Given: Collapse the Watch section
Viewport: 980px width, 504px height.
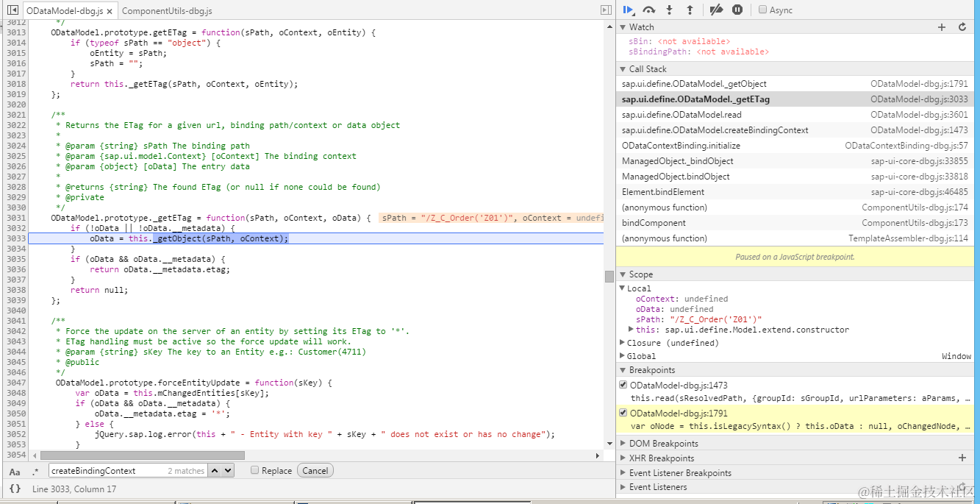Looking at the screenshot, I should click(622, 27).
